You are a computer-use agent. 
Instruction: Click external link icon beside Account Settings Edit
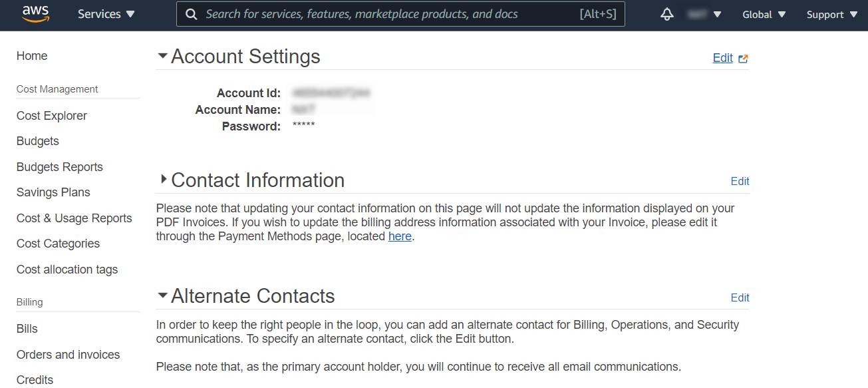coord(743,59)
